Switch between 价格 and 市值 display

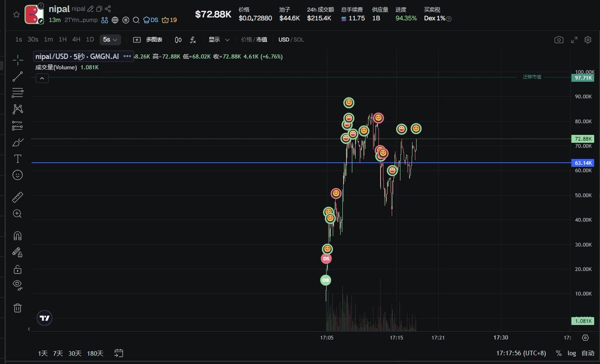pyautogui.click(x=254, y=39)
